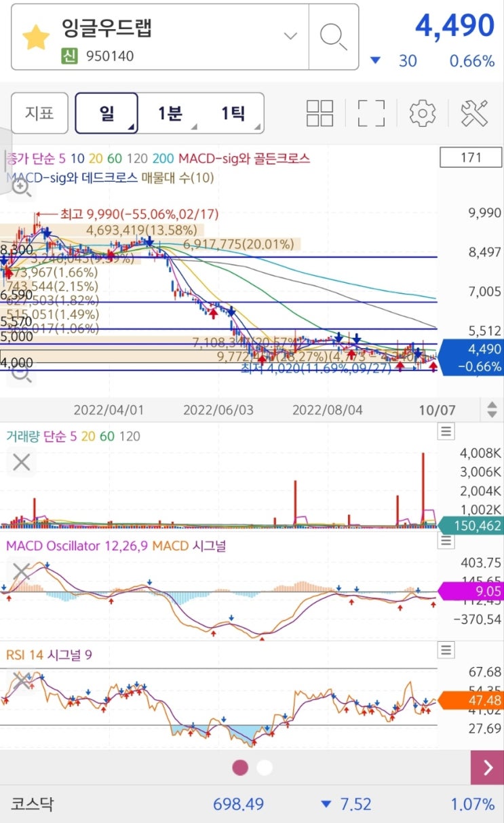Zoom out the price chart magnifier
The height and width of the screenshot is (823, 504).
pos(22,372)
